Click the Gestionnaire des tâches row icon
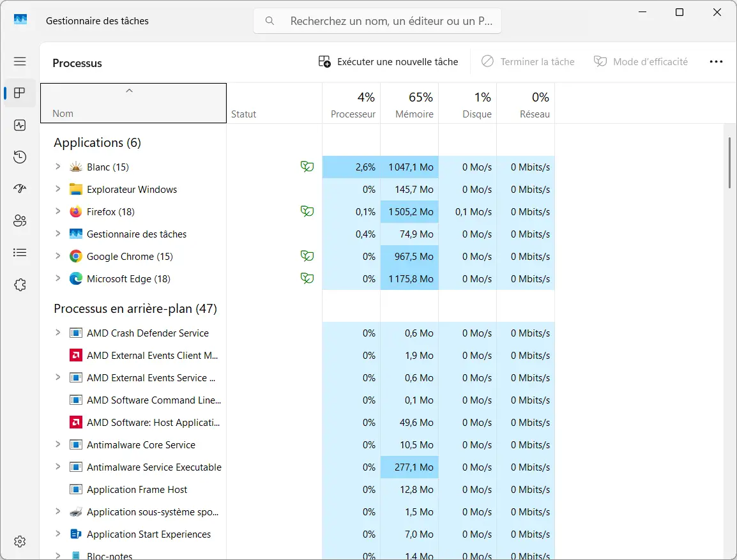 tap(75, 234)
